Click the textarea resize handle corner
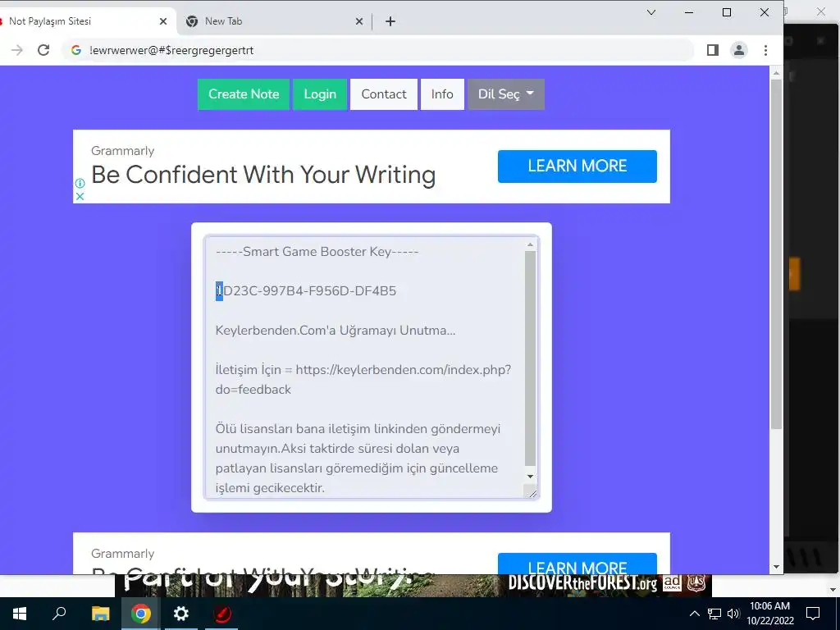Screen dimensions: 840x630 (532, 492)
